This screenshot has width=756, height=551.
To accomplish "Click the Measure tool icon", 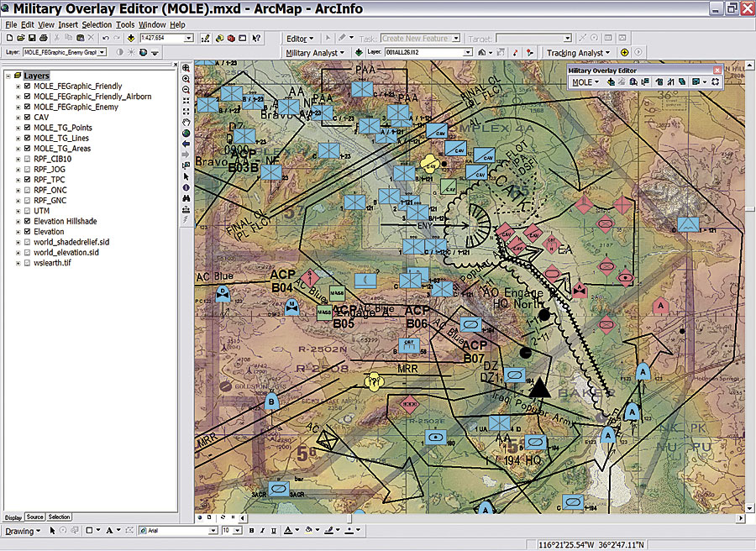I will point(186,209).
